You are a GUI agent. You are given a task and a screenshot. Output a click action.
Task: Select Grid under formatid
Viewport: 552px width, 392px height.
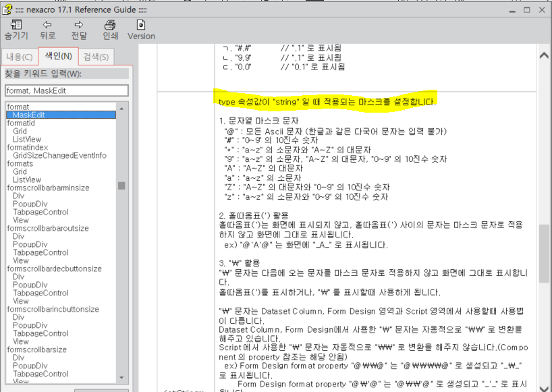coord(20,132)
